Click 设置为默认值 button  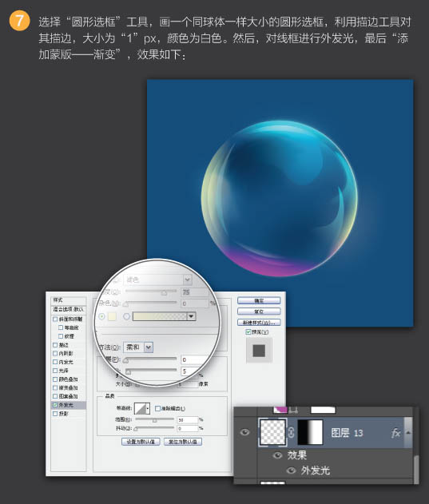141,442
